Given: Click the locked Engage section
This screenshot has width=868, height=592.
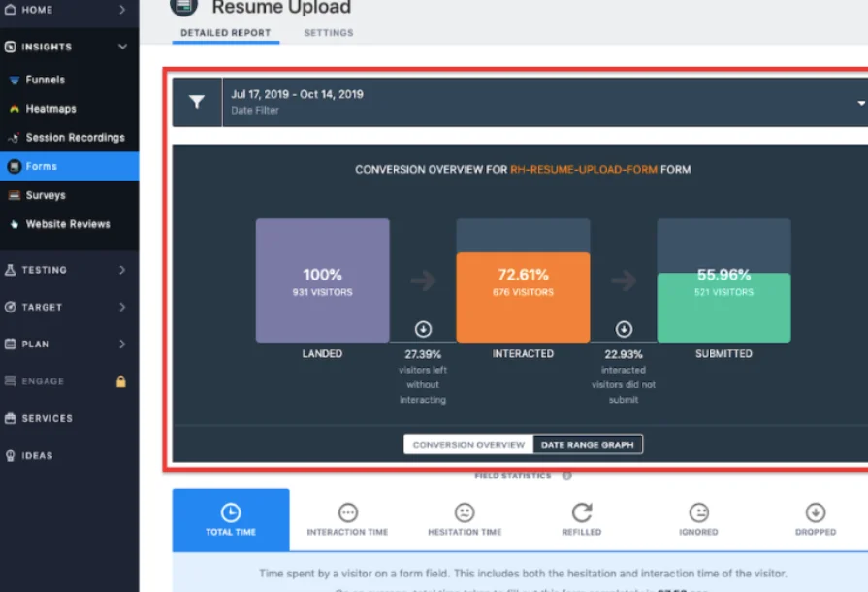Looking at the screenshot, I should (69, 381).
